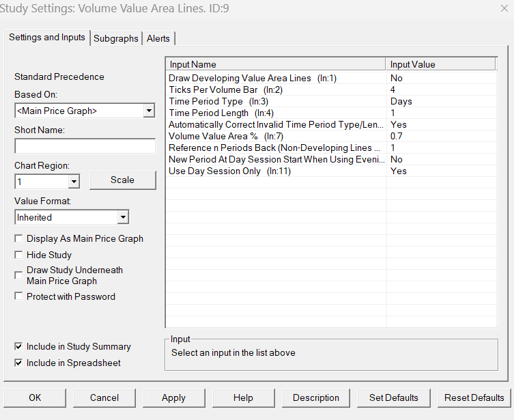Enable the Hide Study checkbox
Viewport: 514px width, 420px height.
coord(18,255)
